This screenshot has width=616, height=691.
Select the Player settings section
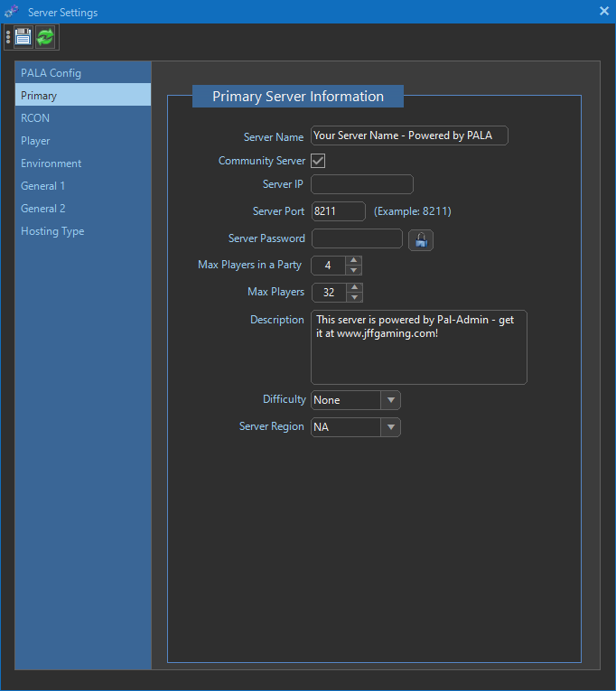(35, 141)
